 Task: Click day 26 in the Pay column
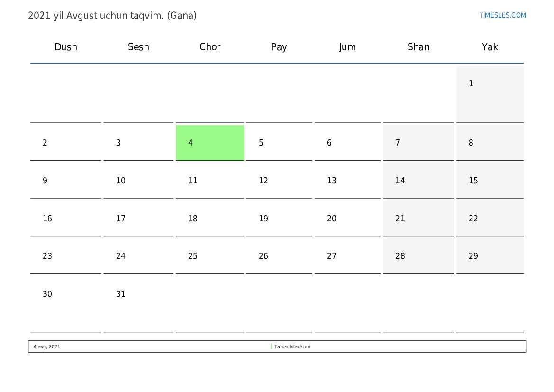point(279,256)
